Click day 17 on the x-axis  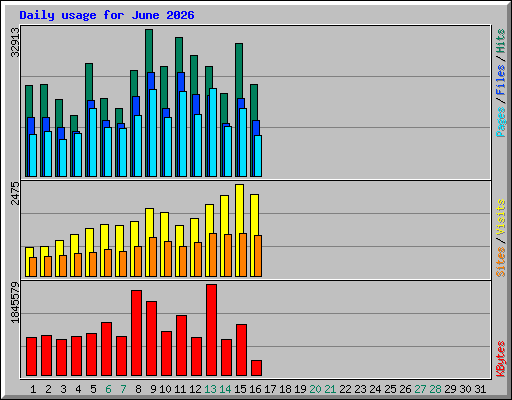[270, 389]
